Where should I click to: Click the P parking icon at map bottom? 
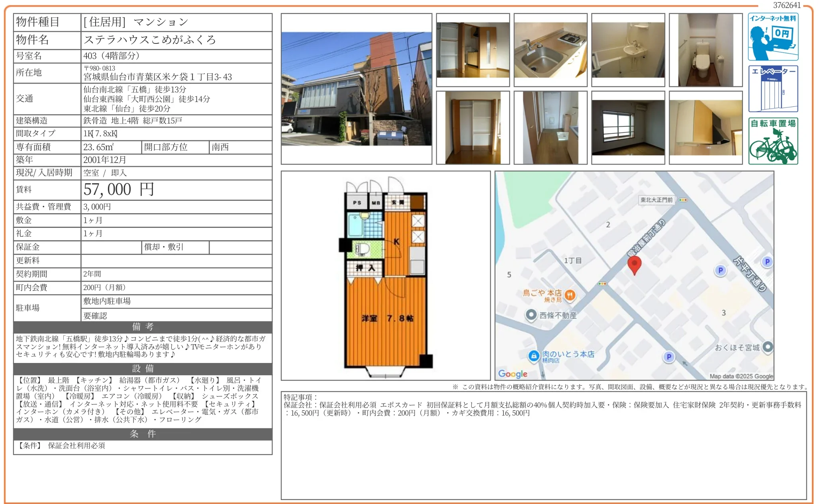[668, 357]
